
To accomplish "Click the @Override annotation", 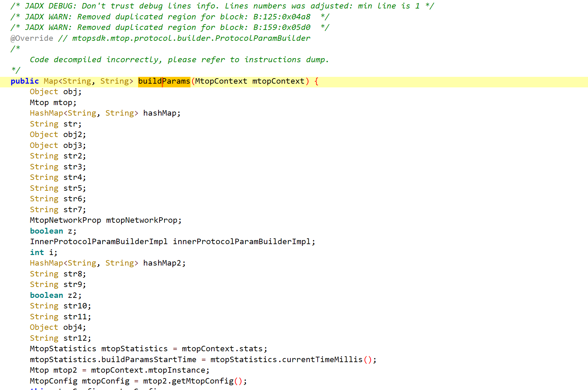I will [32, 38].
